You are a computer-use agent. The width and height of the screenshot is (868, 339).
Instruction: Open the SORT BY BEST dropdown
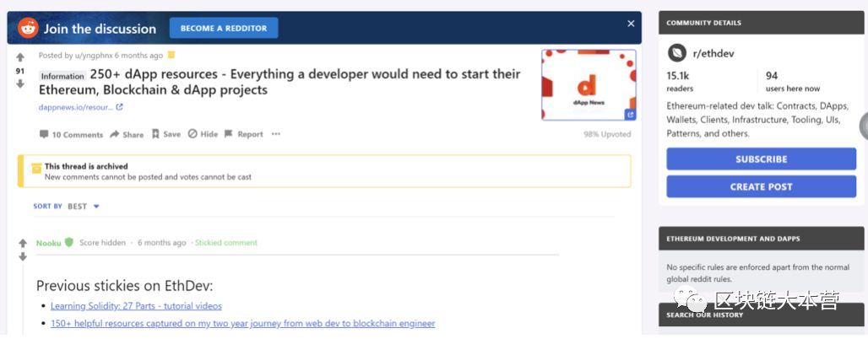click(x=67, y=207)
